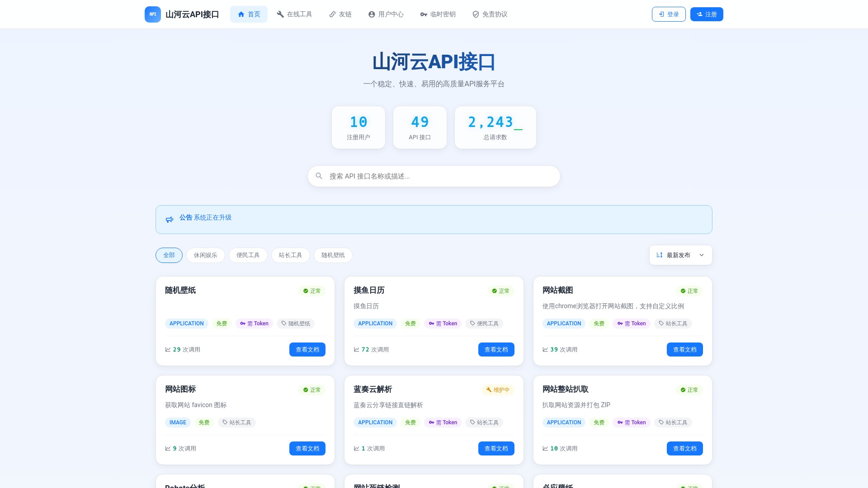Screen dimensions: 868x488
Task: Go to 友链 page
Action: [x=340, y=14]
